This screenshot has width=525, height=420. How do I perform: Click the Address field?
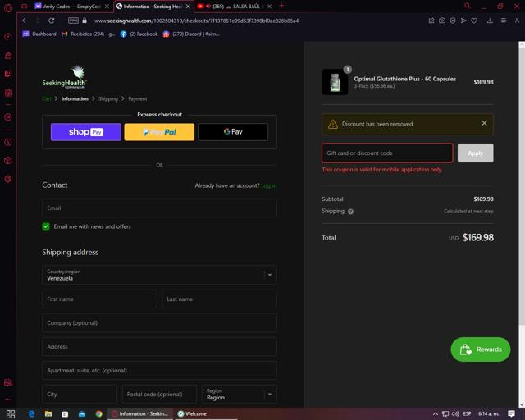coord(159,347)
